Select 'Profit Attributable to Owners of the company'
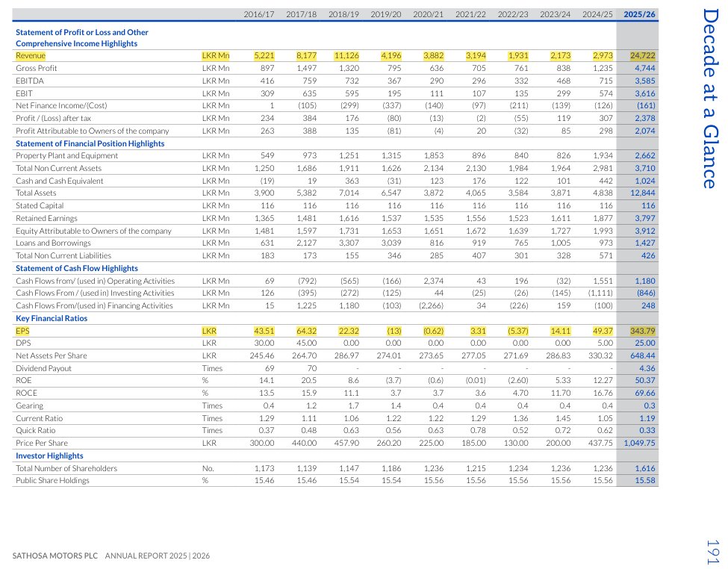The image size is (728, 569). click(93, 131)
